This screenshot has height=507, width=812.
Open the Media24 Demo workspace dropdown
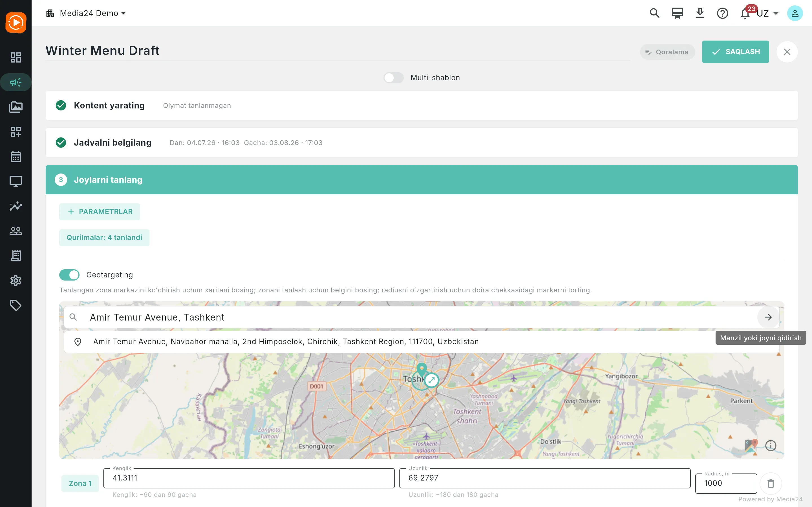coord(86,14)
